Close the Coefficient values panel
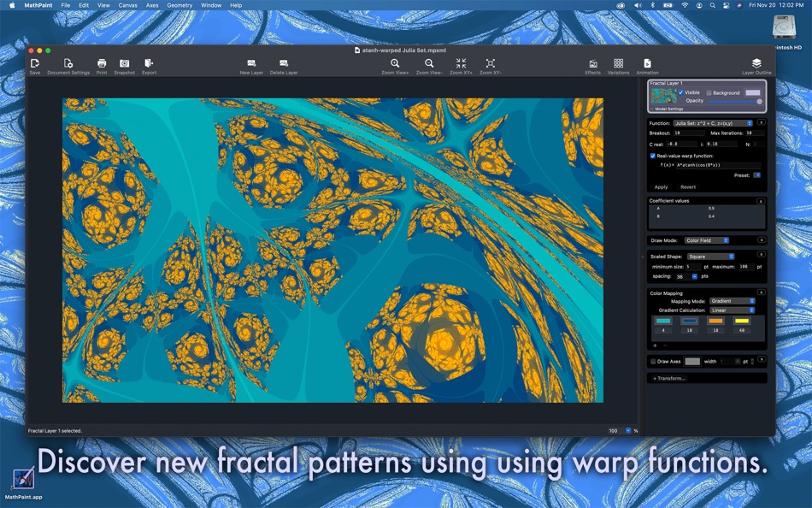The image size is (812, 508). 761,201
